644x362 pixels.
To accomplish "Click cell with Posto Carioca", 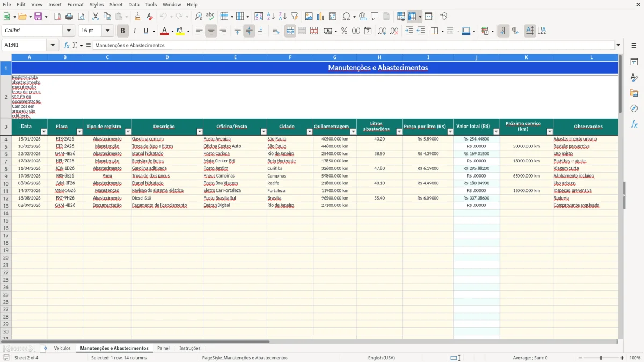I will (x=235, y=153).
